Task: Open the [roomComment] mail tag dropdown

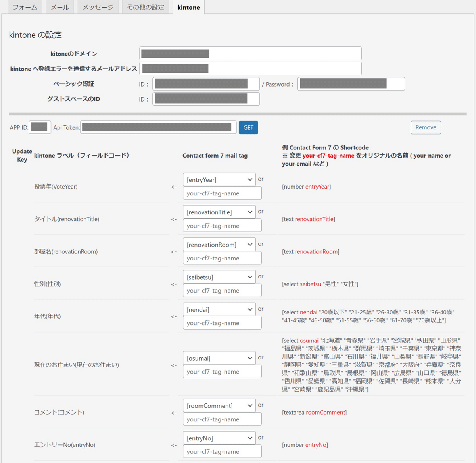Action: tap(219, 406)
